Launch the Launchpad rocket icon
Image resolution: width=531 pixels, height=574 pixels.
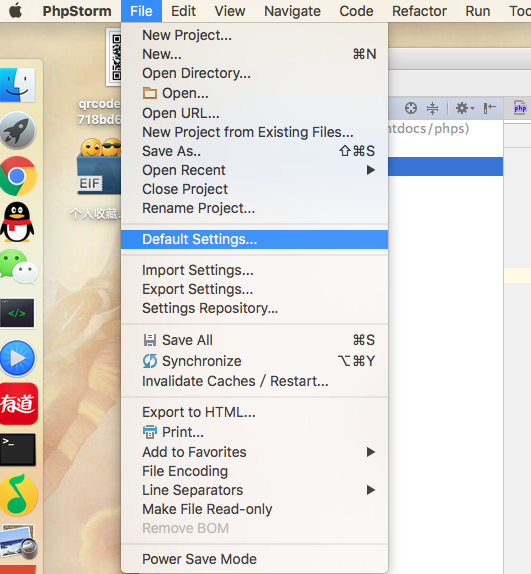[x=18, y=131]
